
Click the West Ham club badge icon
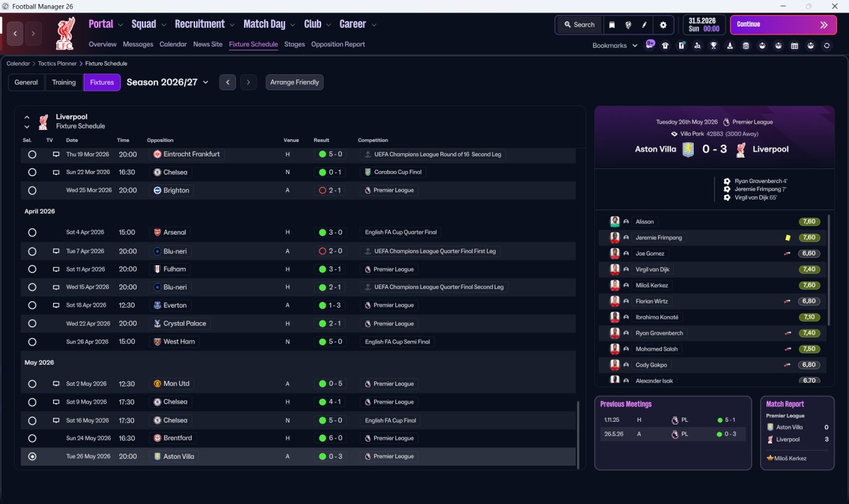pos(157,342)
